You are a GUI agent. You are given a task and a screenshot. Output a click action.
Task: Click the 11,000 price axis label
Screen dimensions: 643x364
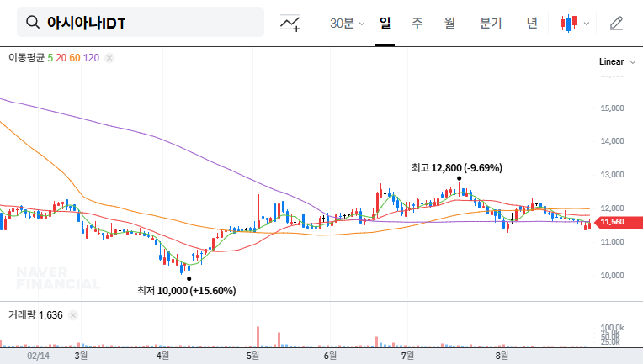coord(612,242)
